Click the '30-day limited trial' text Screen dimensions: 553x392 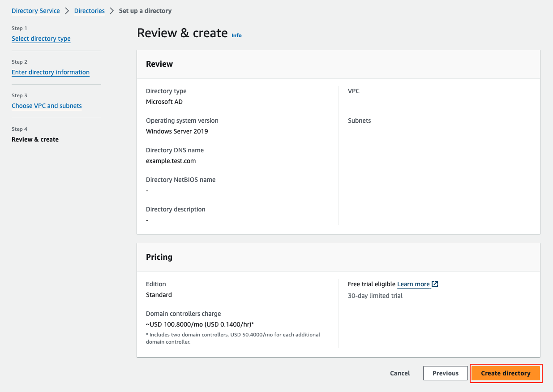[375, 296]
